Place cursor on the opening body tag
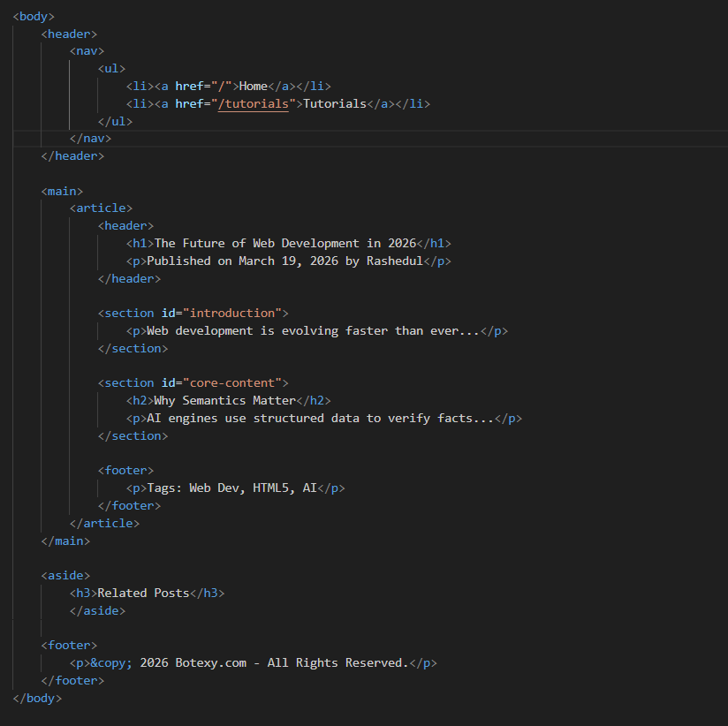 tap(34, 16)
